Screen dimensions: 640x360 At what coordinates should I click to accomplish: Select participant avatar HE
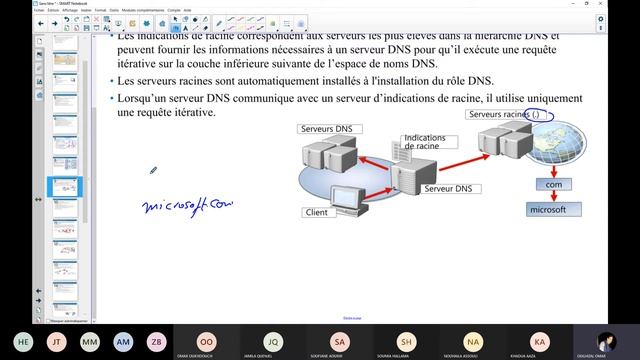(23, 342)
